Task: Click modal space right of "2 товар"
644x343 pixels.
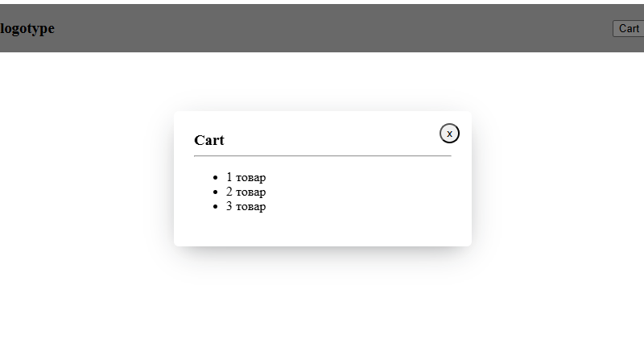Action: pyautogui.click(x=370, y=192)
